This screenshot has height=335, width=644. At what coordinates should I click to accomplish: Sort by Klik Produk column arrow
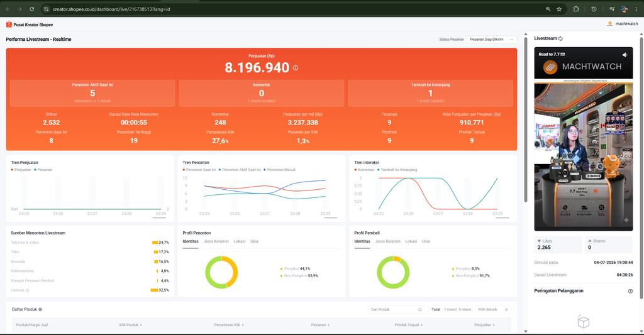141,325
